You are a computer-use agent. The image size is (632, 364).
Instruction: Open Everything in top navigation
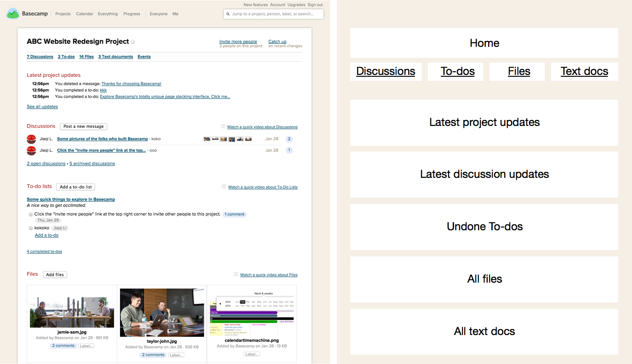click(108, 14)
